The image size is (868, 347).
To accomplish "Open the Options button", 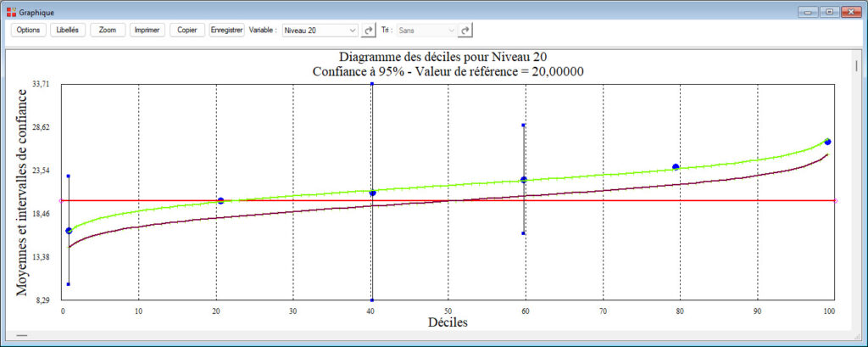I will 29,30.
